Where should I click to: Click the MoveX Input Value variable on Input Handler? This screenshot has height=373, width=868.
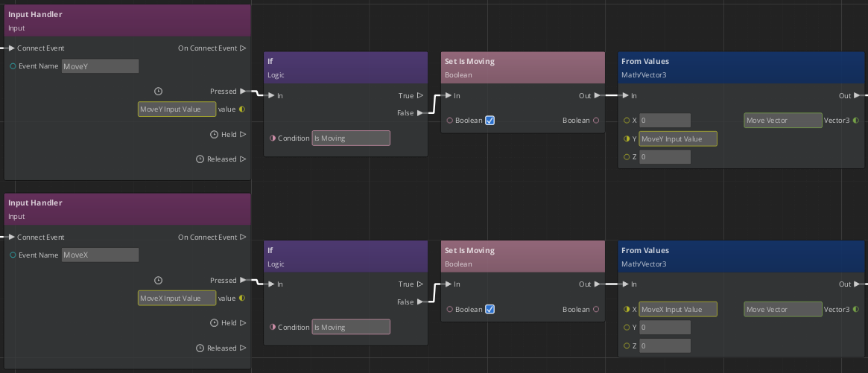pyautogui.click(x=177, y=298)
